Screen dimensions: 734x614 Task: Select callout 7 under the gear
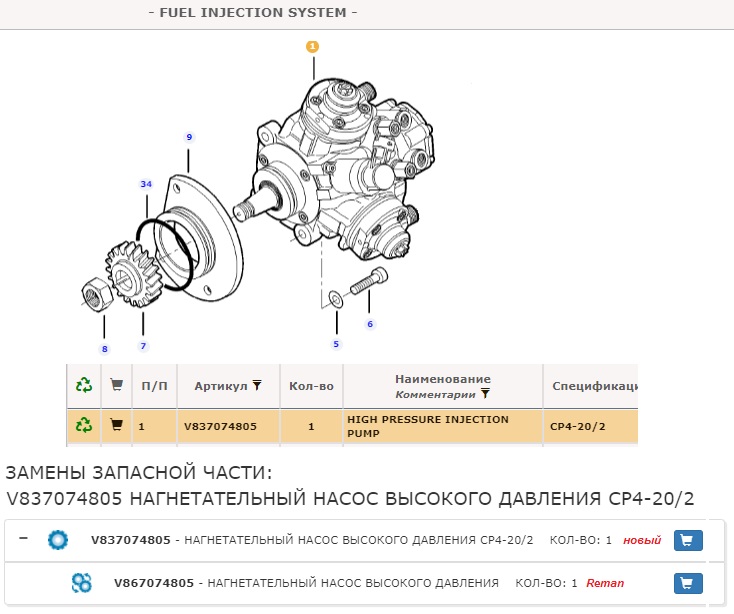click(143, 346)
